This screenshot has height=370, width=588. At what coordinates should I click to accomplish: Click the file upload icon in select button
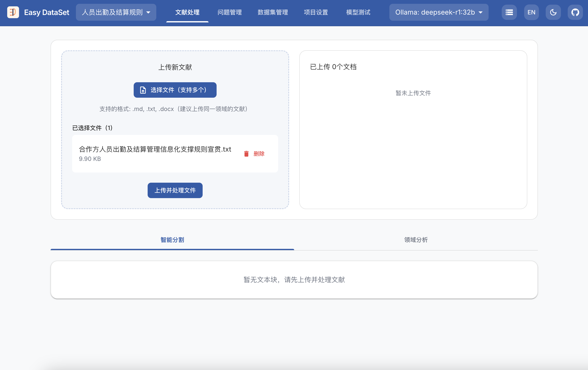pyautogui.click(x=143, y=90)
